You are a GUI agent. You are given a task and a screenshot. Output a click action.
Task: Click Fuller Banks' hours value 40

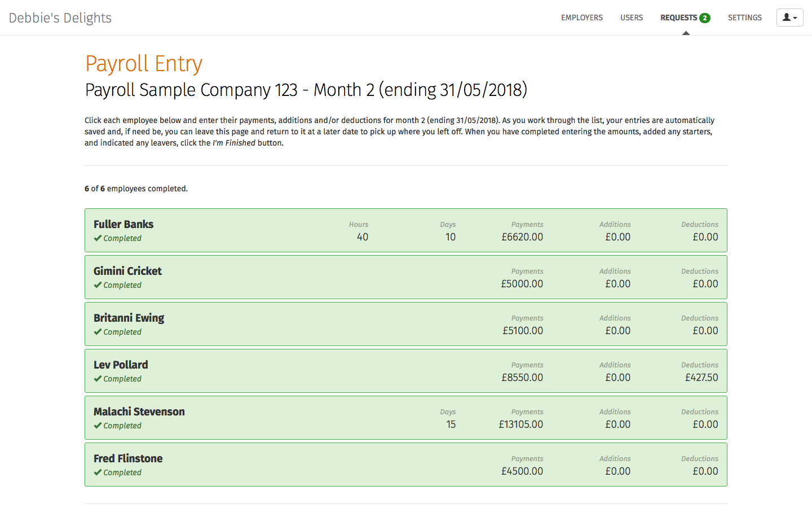pos(363,237)
